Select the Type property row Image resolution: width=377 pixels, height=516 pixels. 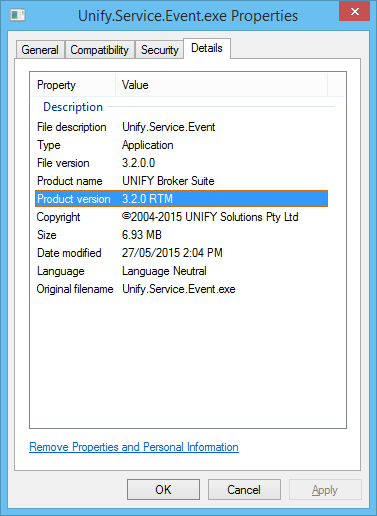181,145
